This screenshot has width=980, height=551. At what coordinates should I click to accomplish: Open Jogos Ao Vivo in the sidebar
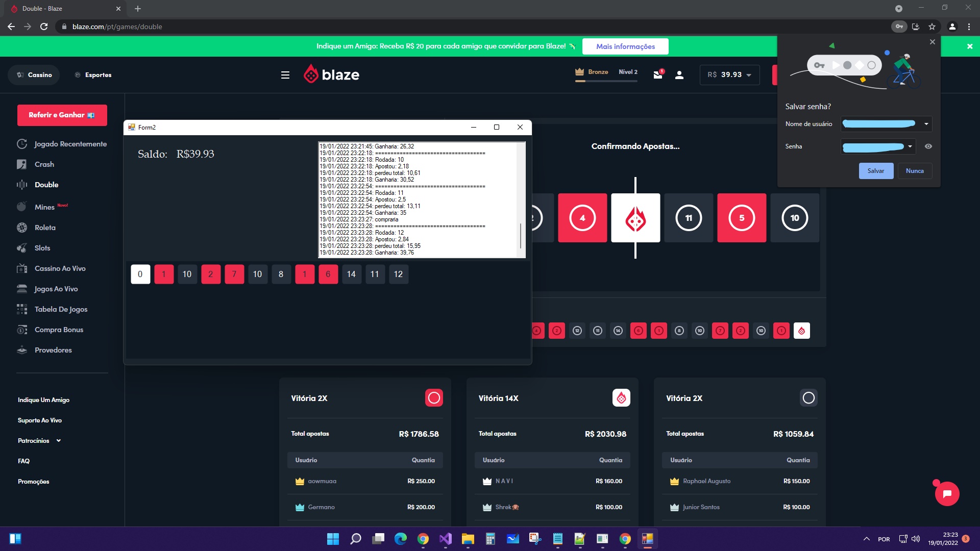point(47,289)
